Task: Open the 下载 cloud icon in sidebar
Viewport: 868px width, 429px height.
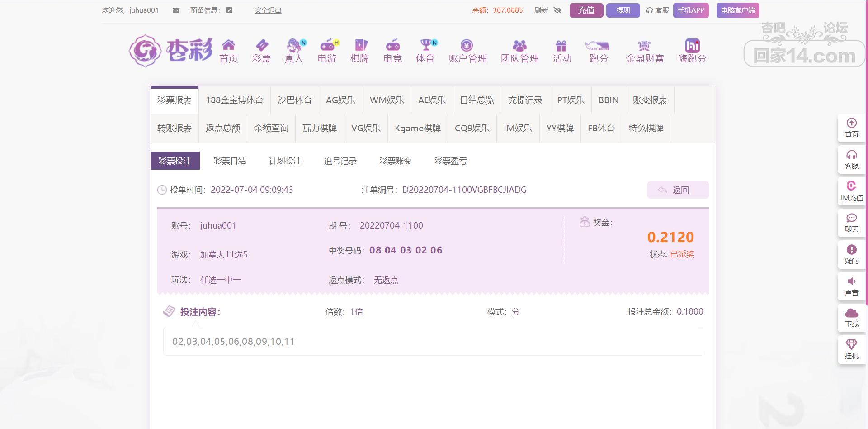Action: pos(851,313)
